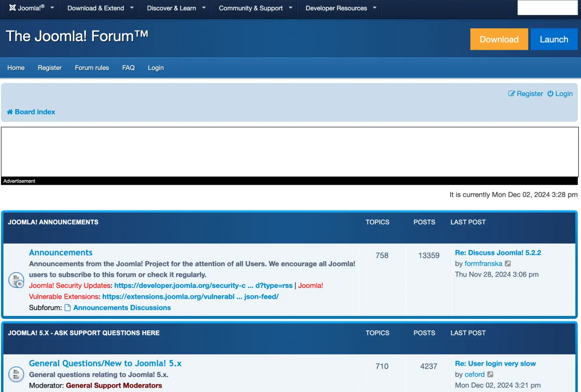Click the Login link beside Register at right

click(x=564, y=93)
